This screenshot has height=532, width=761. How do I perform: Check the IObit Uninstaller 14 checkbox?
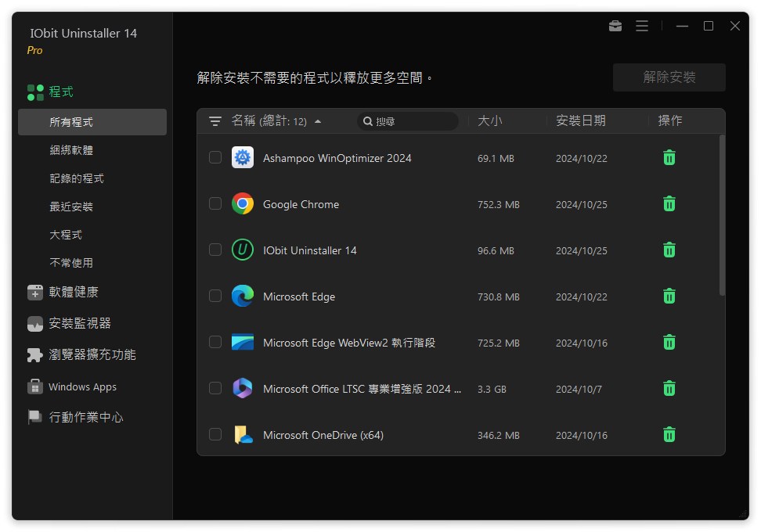pos(215,250)
